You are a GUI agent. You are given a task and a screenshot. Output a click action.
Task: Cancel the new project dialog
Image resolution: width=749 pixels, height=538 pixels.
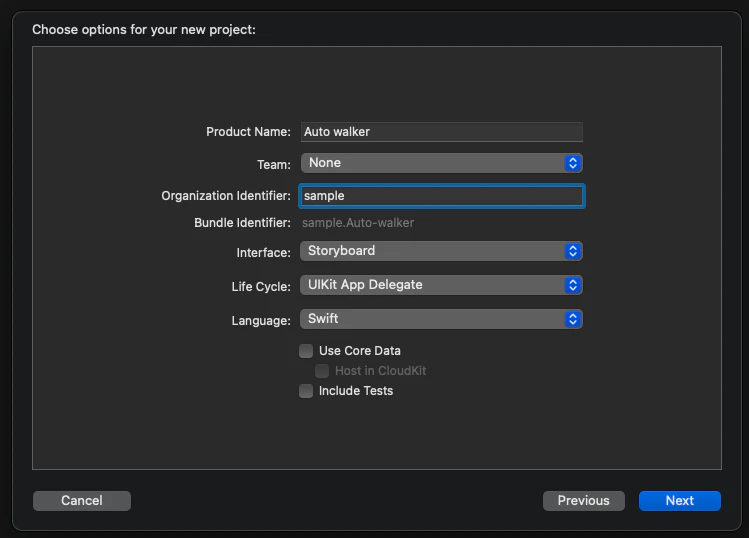82,501
